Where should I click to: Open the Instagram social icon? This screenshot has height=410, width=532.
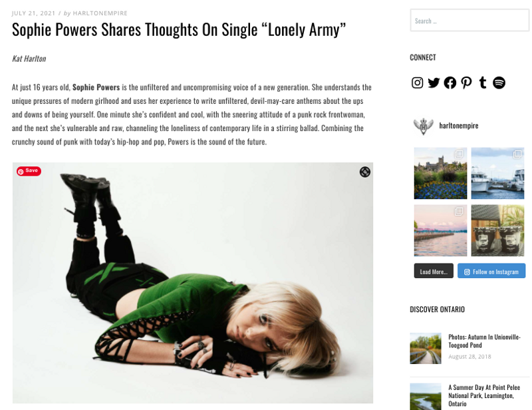(x=417, y=83)
